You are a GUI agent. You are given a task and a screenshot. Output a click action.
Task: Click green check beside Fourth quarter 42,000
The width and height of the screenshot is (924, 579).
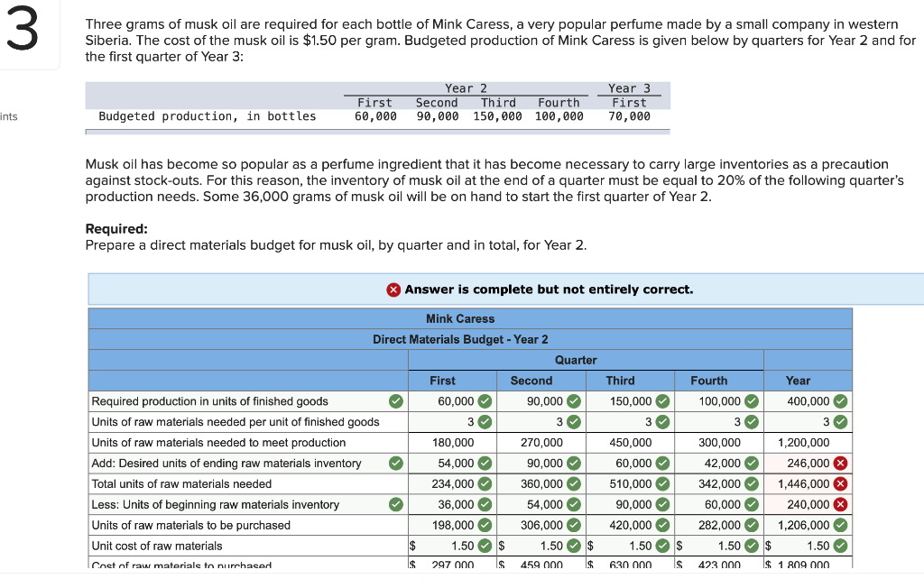(x=752, y=463)
